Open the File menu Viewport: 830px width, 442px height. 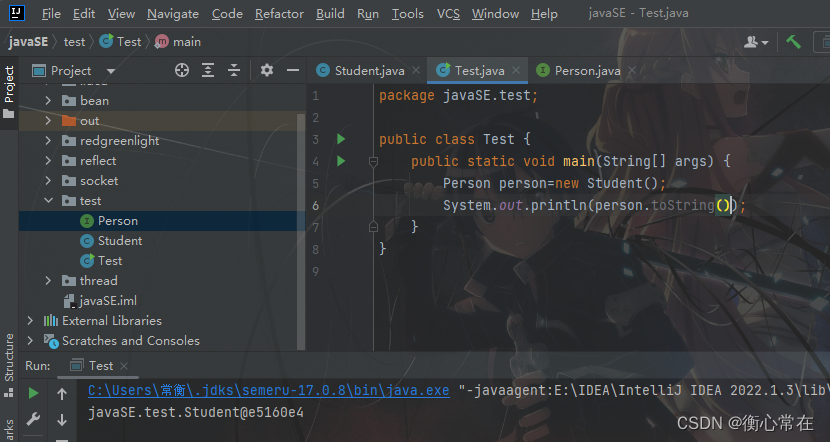pos(51,14)
